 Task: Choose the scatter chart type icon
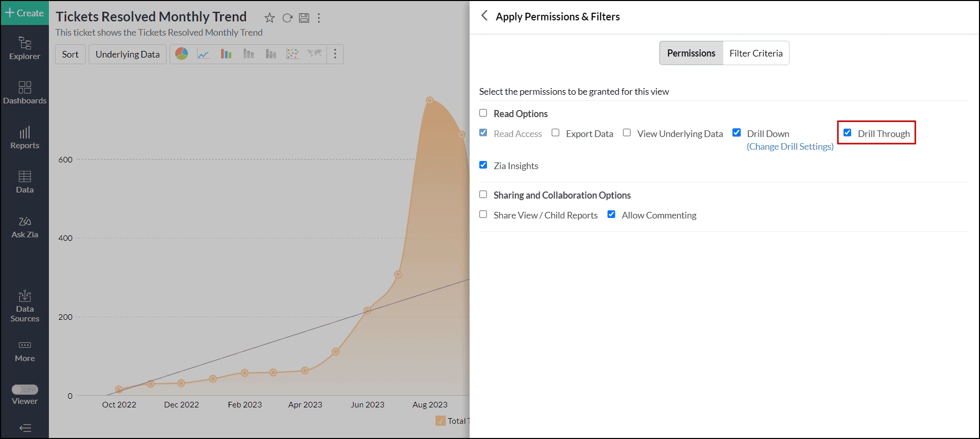click(x=293, y=54)
